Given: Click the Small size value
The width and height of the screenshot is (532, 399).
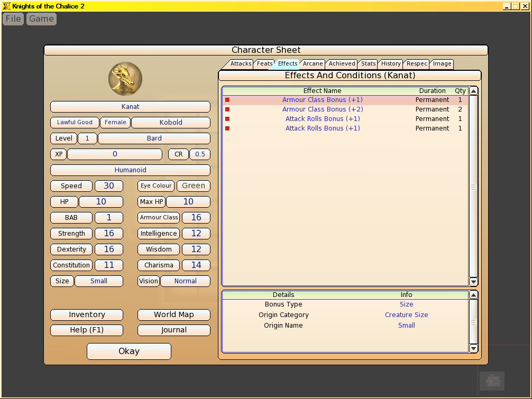Looking at the screenshot, I should coord(99,281).
